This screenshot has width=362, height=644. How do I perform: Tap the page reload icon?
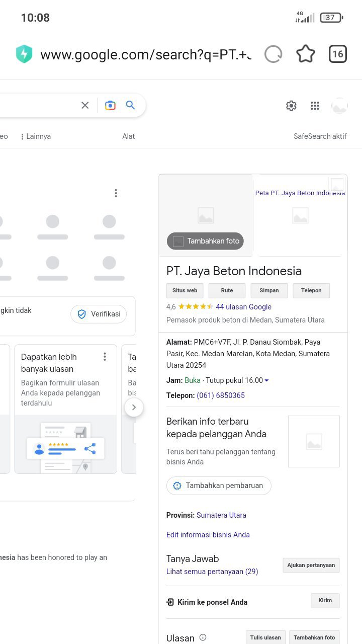point(274,54)
